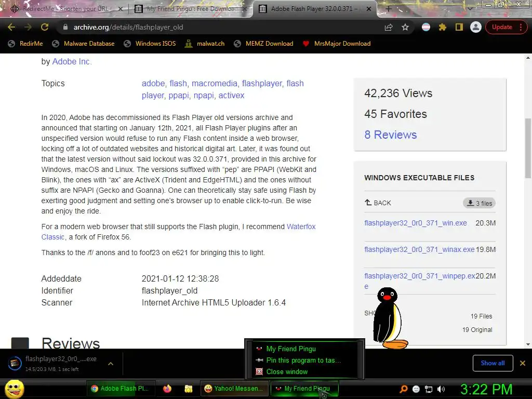
Task: Download flashplayer32_0r0_371_win.exe
Action: pyautogui.click(x=416, y=223)
